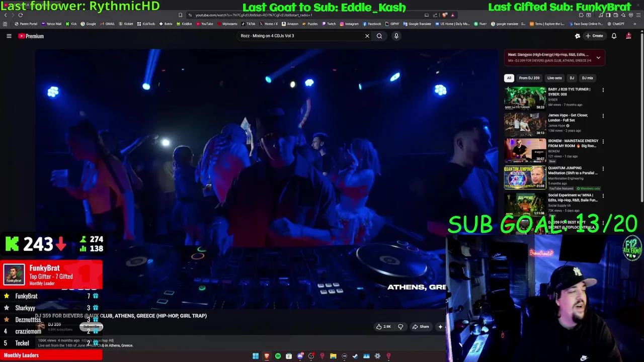Open Steam from the taskbar
644x362 pixels.
click(x=355, y=356)
